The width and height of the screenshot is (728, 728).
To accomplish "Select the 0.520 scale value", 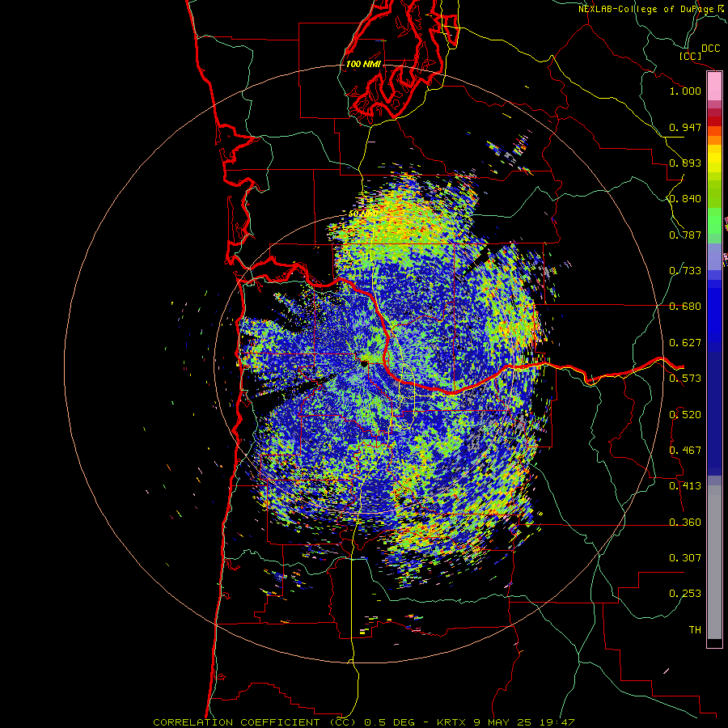I will pos(685,415).
